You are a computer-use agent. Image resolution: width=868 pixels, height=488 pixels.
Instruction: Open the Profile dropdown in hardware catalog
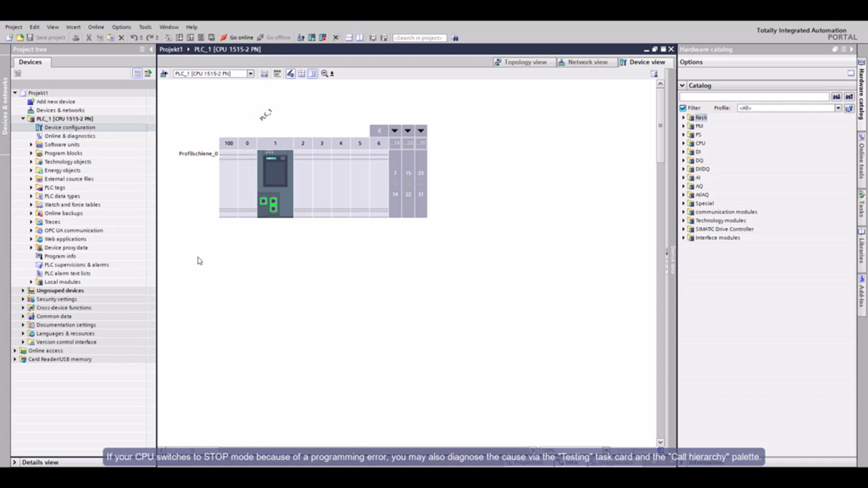point(838,108)
